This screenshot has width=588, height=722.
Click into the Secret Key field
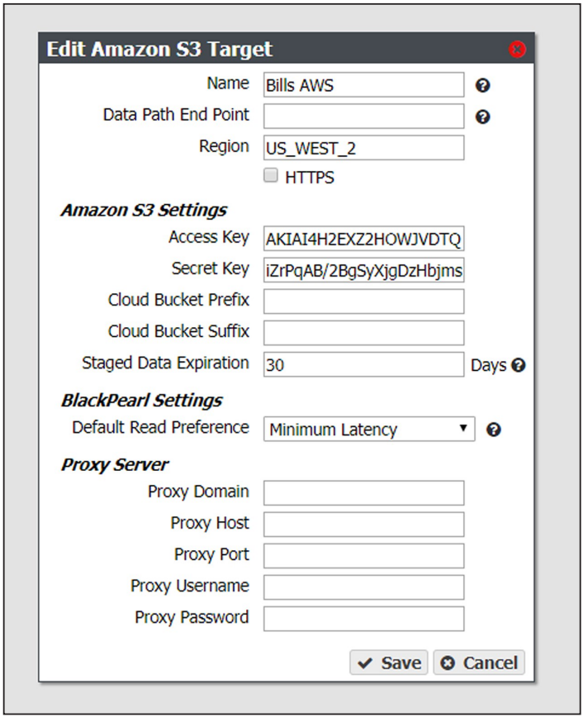pos(363,270)
